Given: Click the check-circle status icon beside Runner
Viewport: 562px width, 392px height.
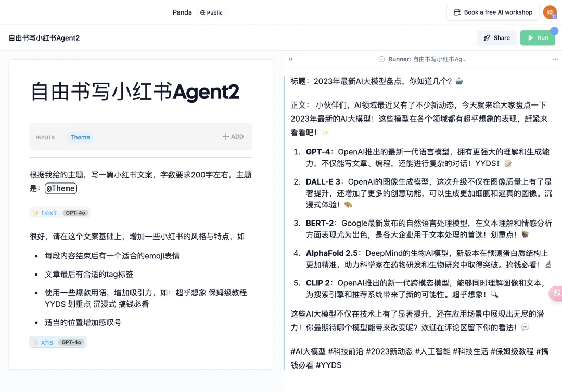Looking at the screenshot, I should 381,59.
